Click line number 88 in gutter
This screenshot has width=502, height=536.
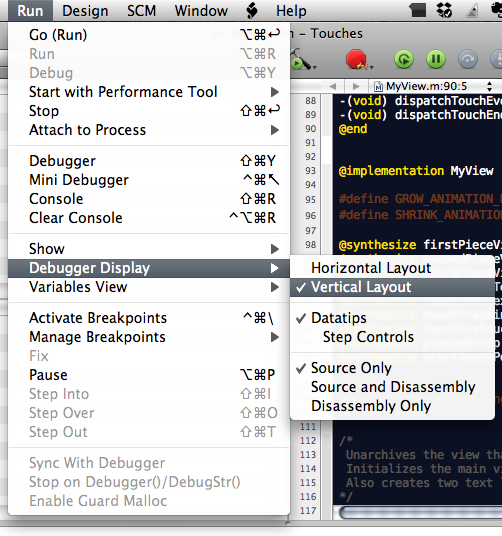[x=310, y=101]
